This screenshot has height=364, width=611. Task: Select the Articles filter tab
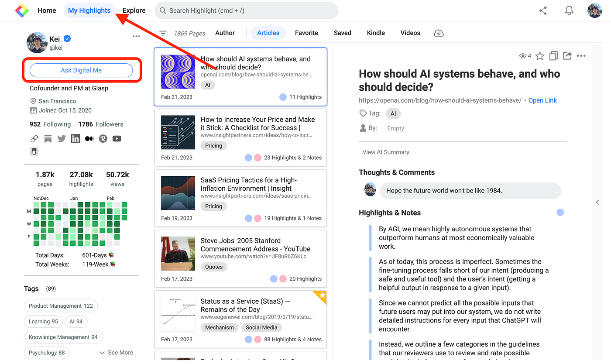pos(268,33)
